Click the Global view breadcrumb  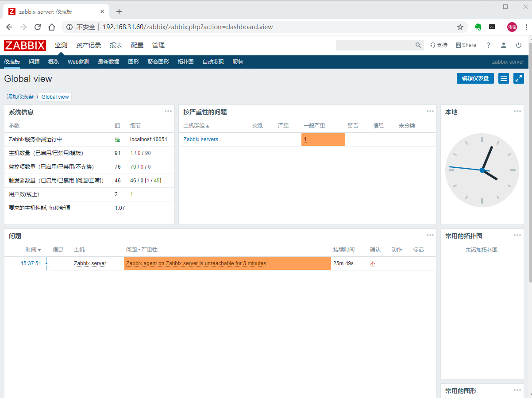55,97
